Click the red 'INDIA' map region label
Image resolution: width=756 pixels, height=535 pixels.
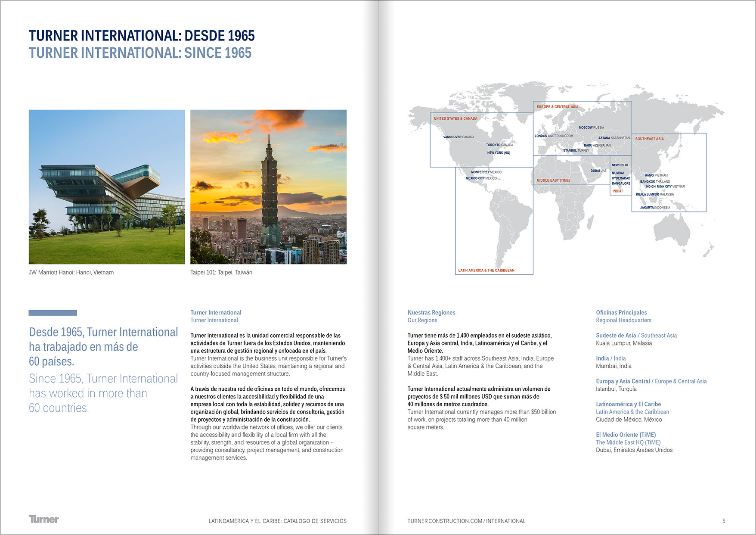[617, 191]
